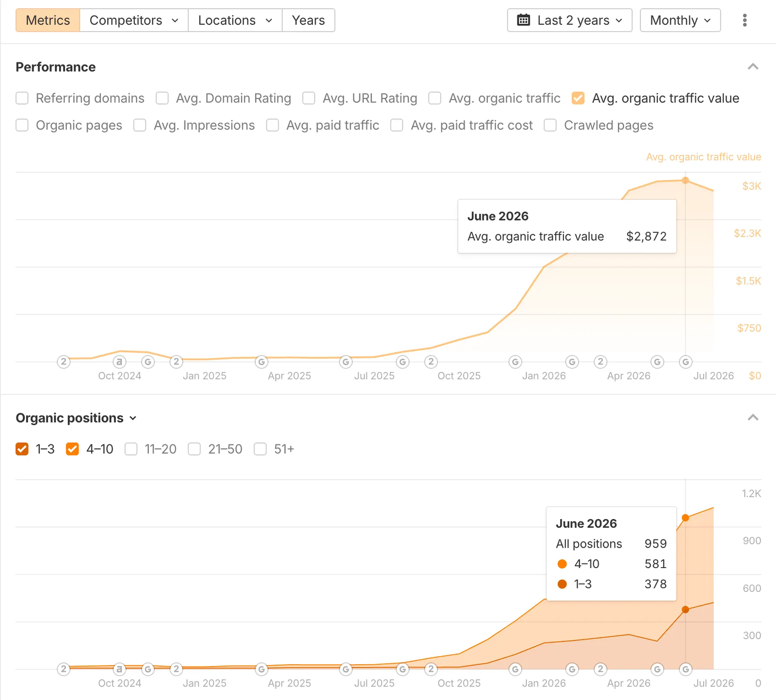Click the "a" marker in the Organic positions chart
The width and height of the screenshot is (776, 700).
click(120, 669)
